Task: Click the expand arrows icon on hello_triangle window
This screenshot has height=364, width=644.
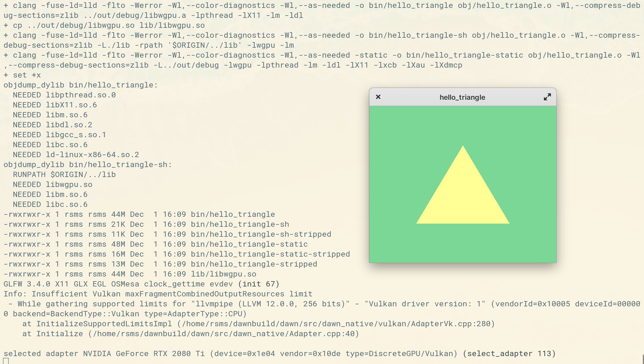Action: coord(547,97)
